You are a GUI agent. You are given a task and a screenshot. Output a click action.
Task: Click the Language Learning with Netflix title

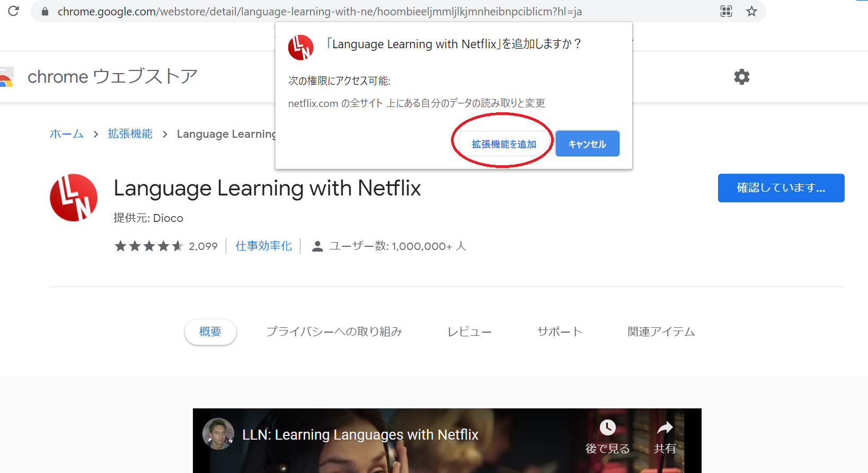click(x=267, y=188)
